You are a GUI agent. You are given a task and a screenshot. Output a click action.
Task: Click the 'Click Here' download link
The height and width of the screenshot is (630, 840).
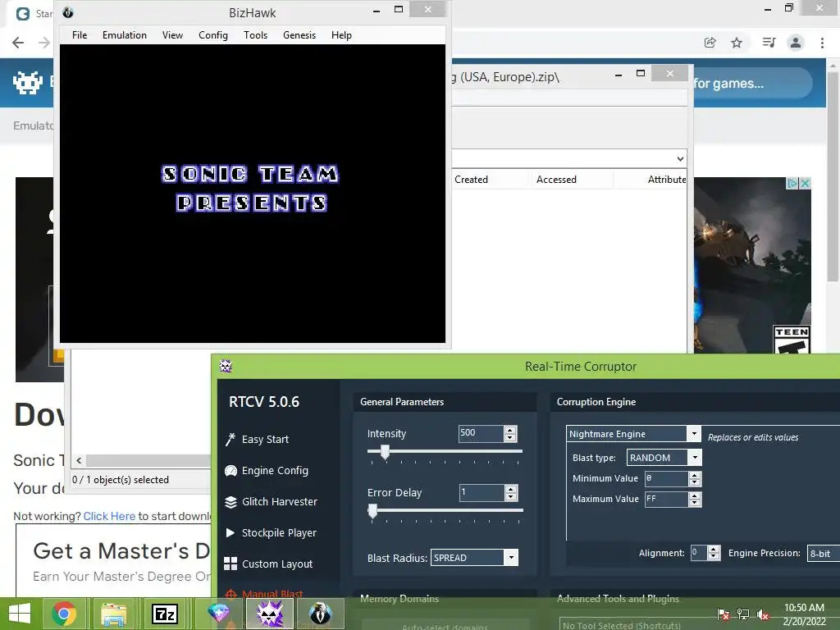click(109, 516)
